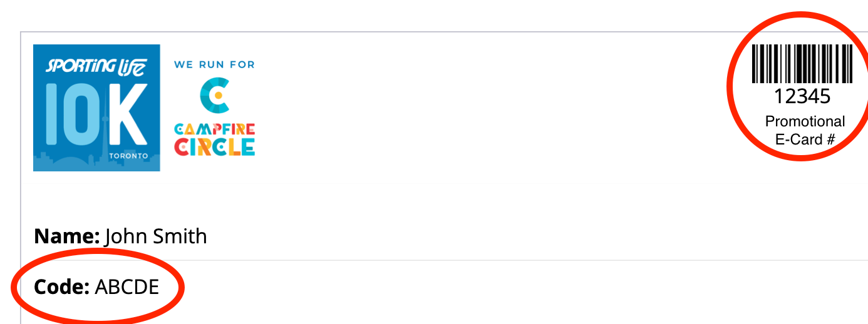
Task: Select the name John Smith
Action: pyautogui.click(x=155, y=236)
